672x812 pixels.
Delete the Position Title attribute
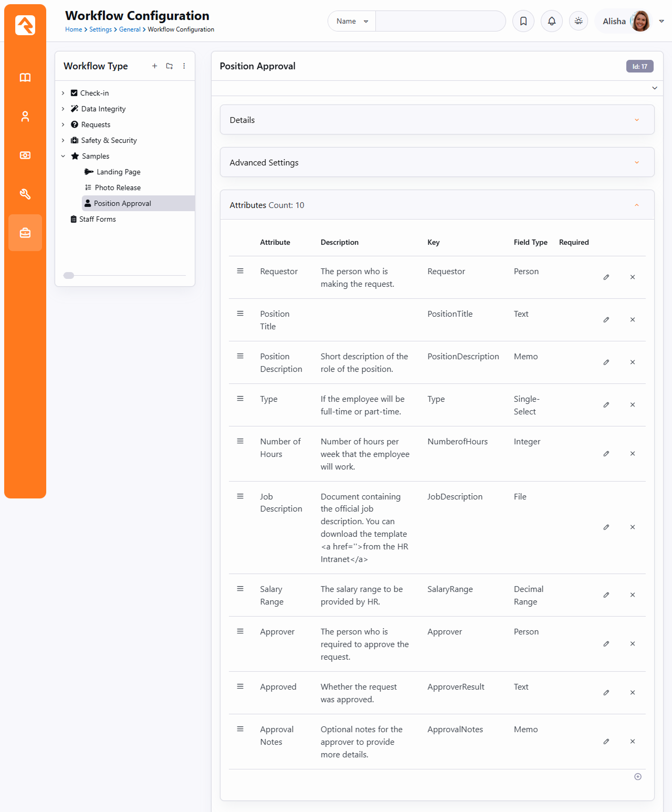coord(632,320)
